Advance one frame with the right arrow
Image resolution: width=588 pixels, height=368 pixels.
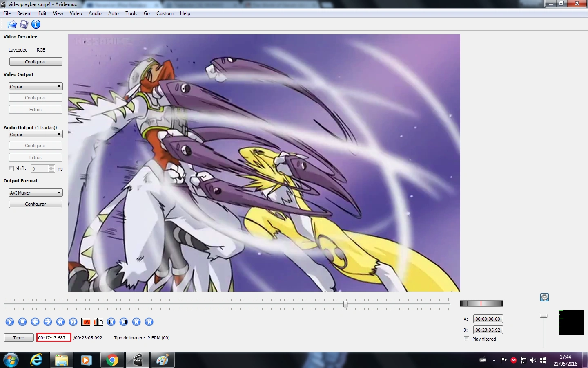pos(48,322)
